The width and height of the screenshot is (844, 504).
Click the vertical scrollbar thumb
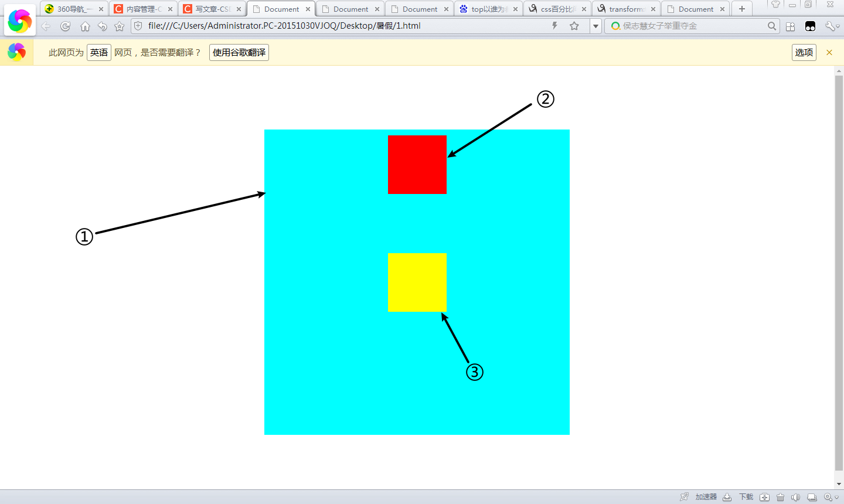click(x=839, y=273)
